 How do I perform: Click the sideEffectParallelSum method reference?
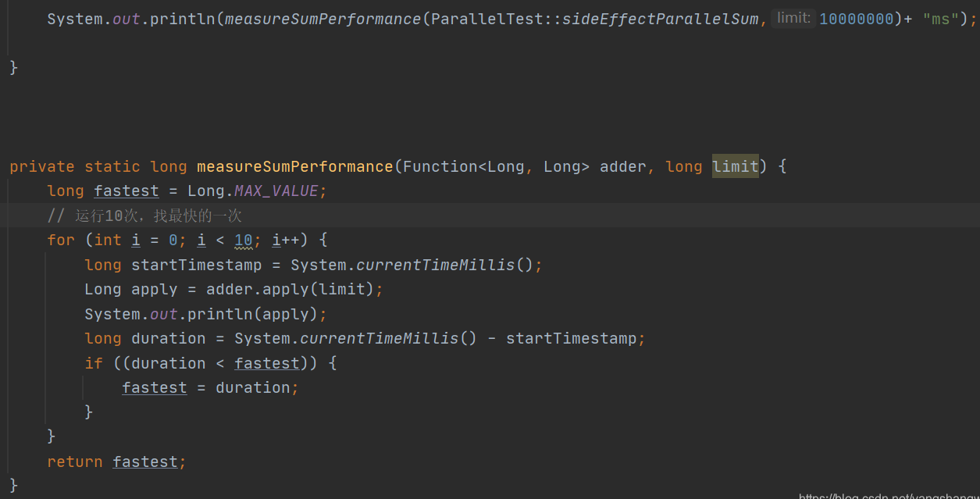(661, 19)
